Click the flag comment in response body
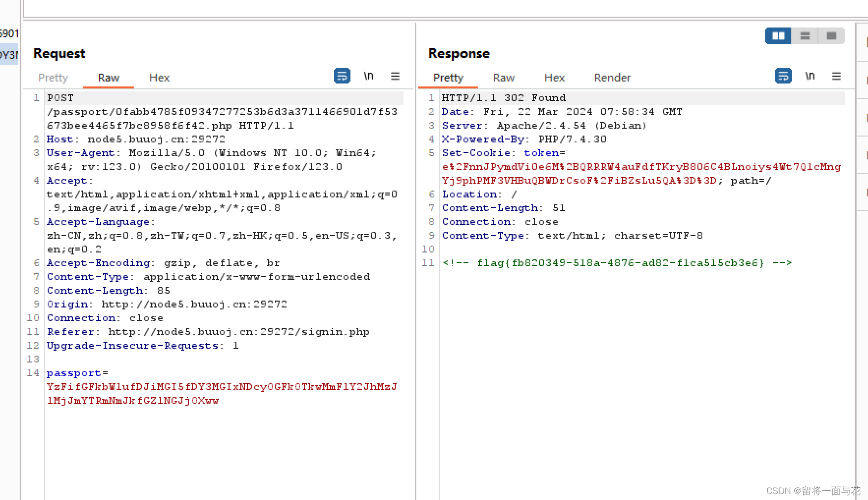This screenshot has width=868, height=500. tap(617, 263)
